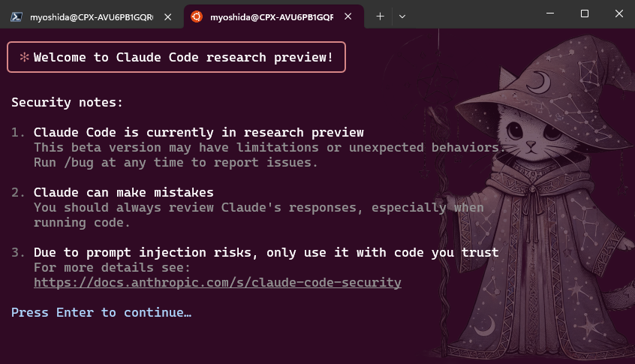Click the 'Claude can make mistakes' heading
Screen dimensions: 635x364
(x=124, y=192)
